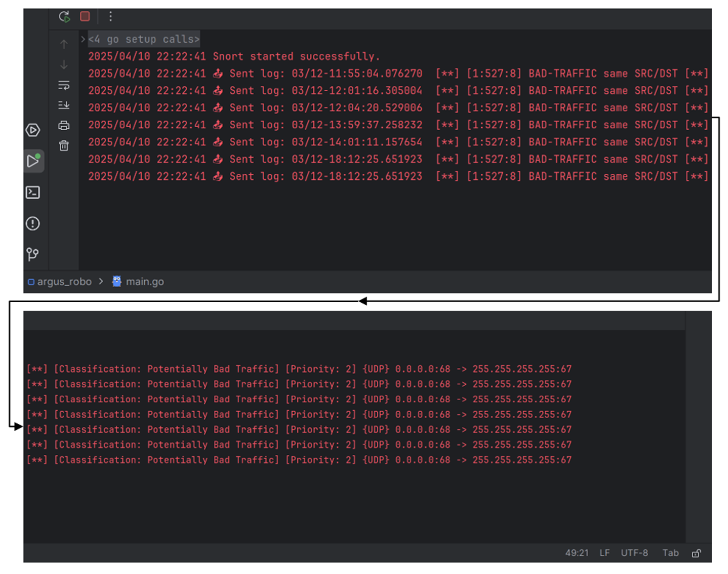Click the print console output icon
This screenshot has width=728, height=574.
pyautogui.click(x=63, y=126)
